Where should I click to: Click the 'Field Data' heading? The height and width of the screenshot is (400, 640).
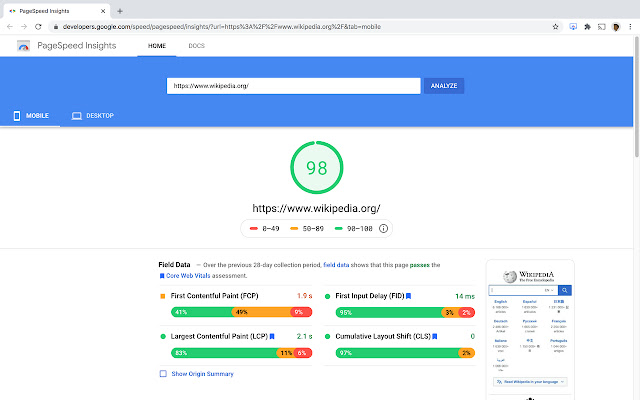(174, 265)
